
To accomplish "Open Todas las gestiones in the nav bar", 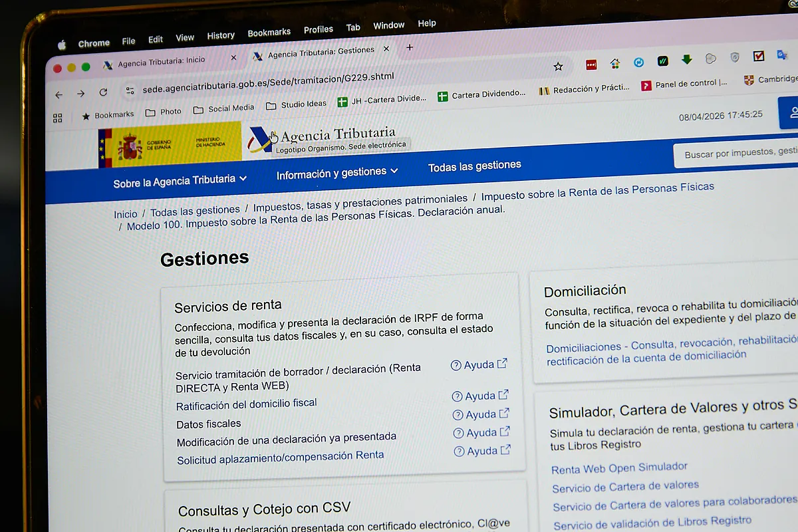I will coord(475,166).
